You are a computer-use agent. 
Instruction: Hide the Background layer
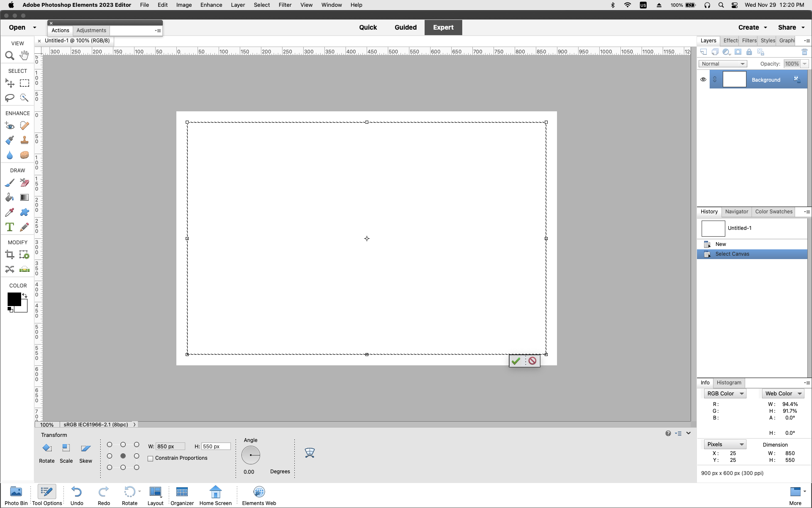click(x=703, y=80)
